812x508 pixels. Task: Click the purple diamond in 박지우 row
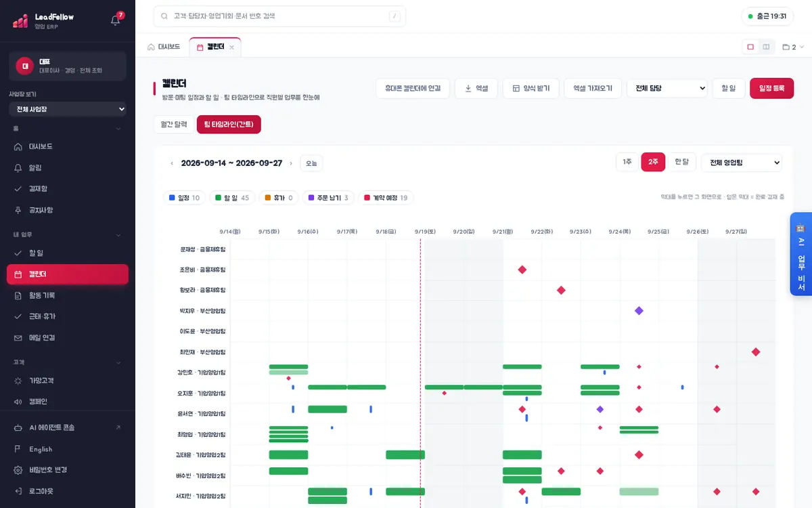(x=639, y=311)
